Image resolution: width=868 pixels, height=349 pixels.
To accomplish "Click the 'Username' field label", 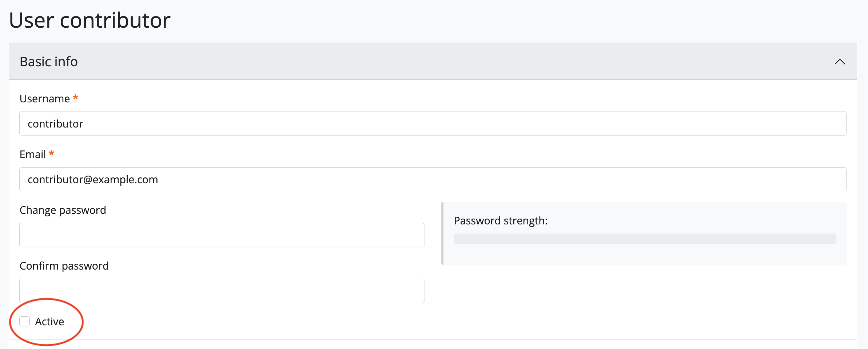I will point(45,99).
